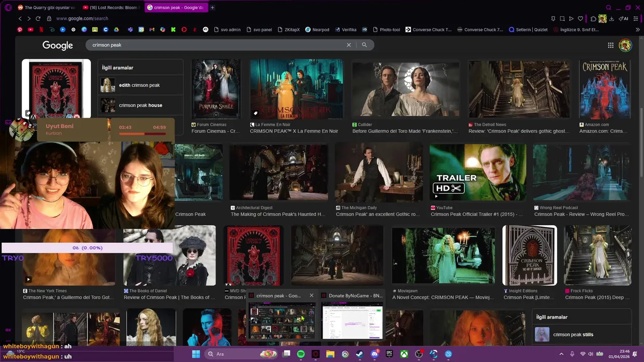Open File Explorer from the taskbar

tap(330, 354)
